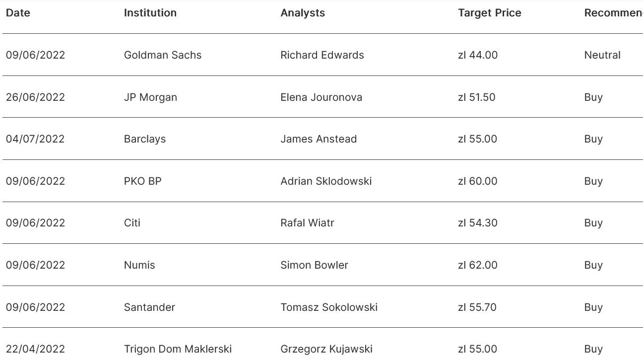This screenshot has width=644, height=361.
Task: Click the 26/06/2022 date cell
Action: click(35, 97)
